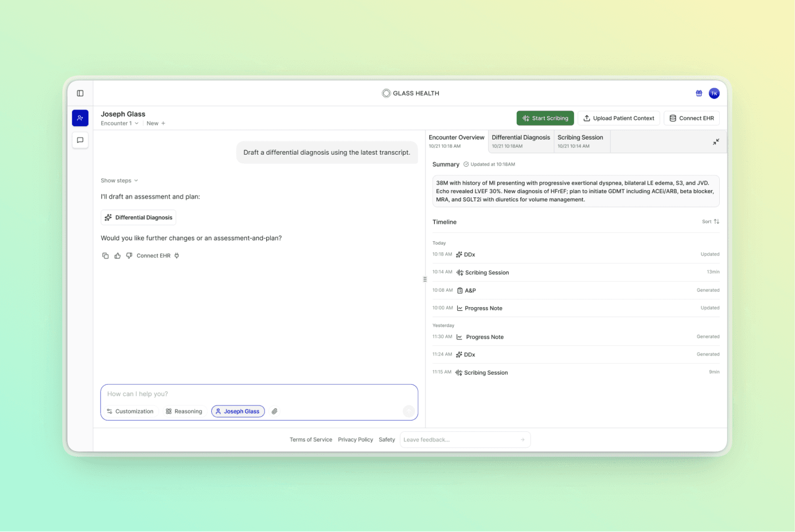The width and height of the screenshot is (795, 532).
Task: Collapse the right panel with arrows icon
Action: point(716,142)
